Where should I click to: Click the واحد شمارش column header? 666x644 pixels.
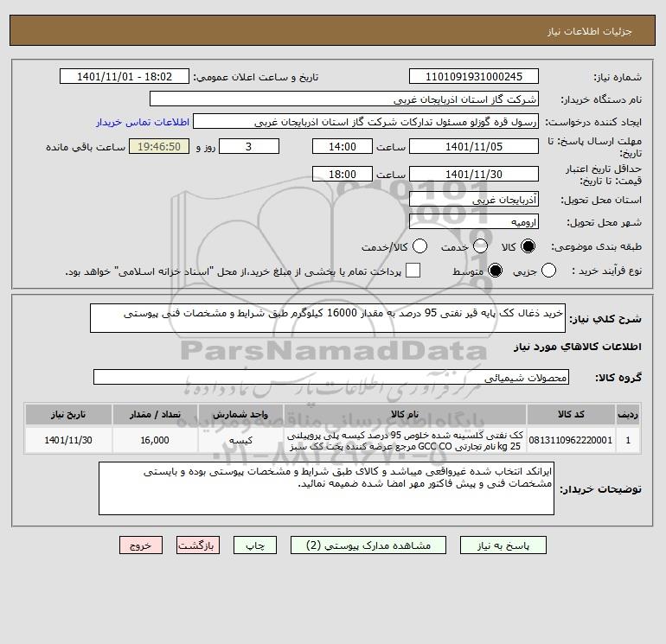(x=240, y=414)
